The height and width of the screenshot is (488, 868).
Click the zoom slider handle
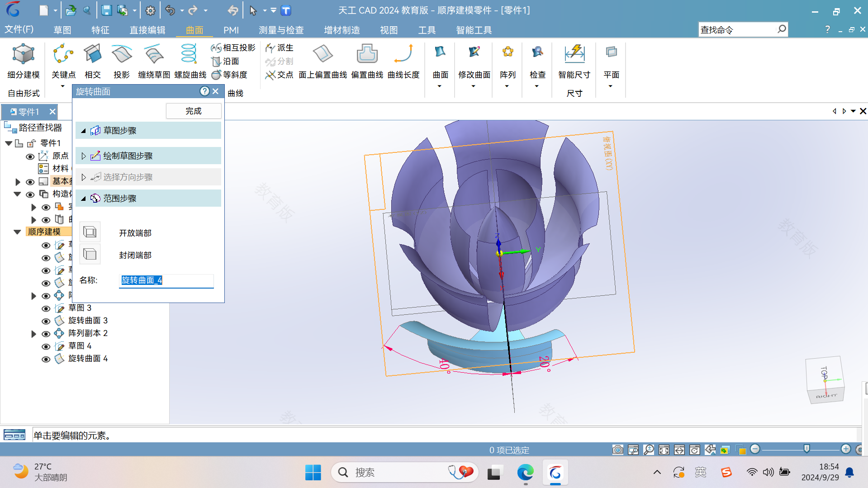tap(806, 449)
